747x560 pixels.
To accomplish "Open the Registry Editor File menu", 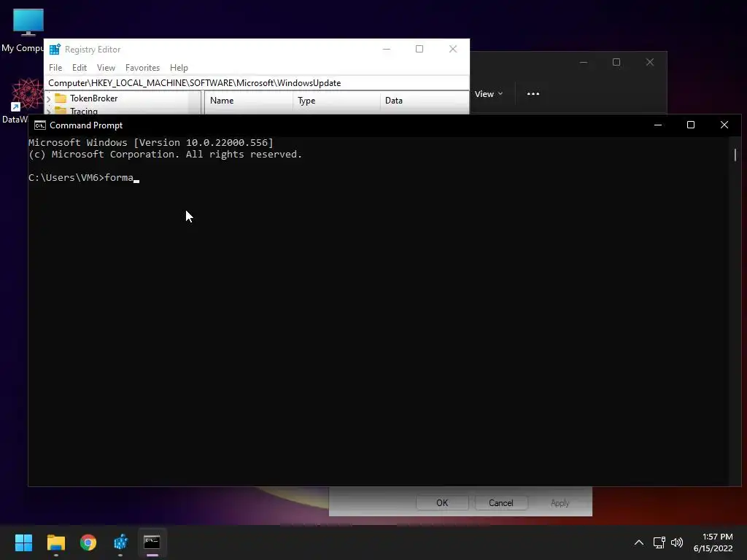I will [55, 68].
